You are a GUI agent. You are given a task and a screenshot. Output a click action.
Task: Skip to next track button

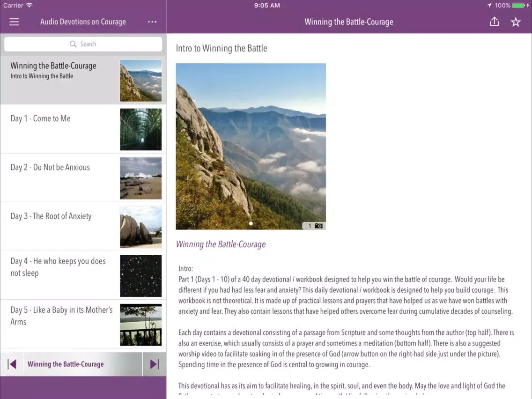155,364
